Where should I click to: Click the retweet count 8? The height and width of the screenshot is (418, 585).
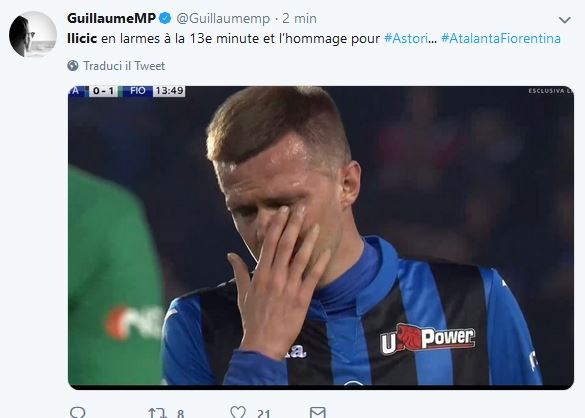[181, 413]
